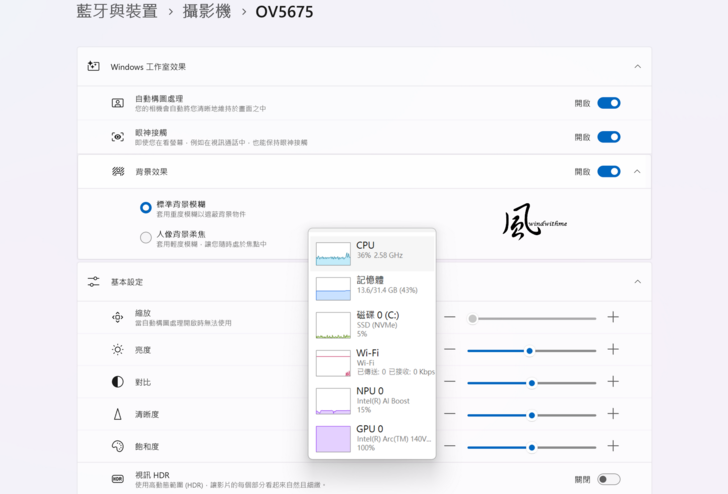Click the 背景效果 icon
Image resolution: width=728 pixels, height=494 pixels.
coord(117,172)
